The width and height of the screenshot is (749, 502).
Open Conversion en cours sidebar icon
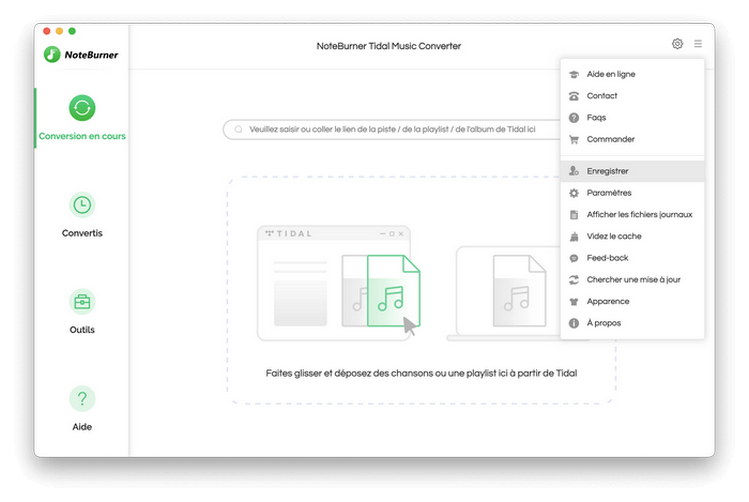82,108
